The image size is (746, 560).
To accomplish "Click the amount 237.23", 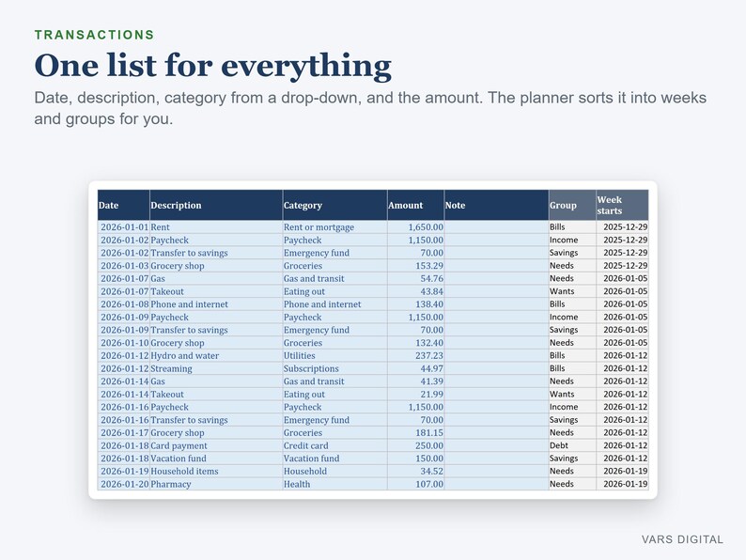I will click(416, 355).
